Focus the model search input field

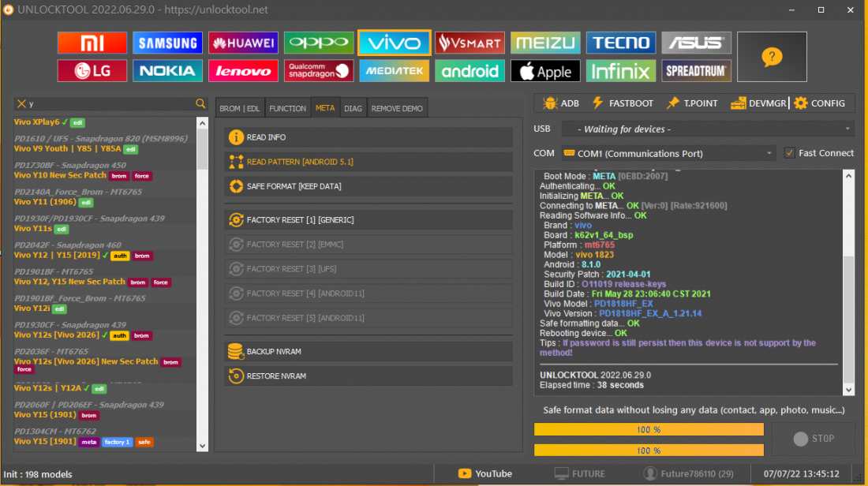110,103
